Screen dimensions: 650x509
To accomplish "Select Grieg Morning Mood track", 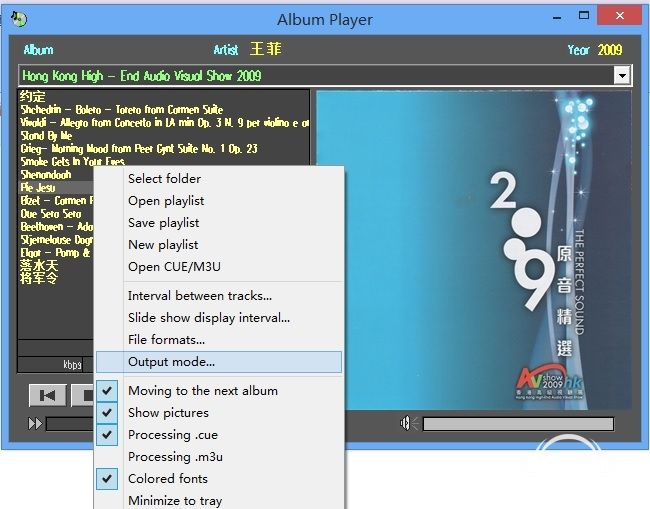I will (139, 148).
